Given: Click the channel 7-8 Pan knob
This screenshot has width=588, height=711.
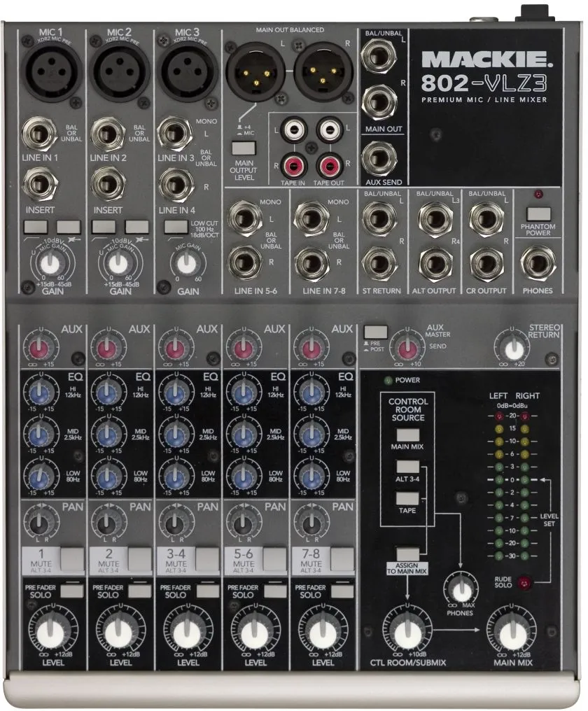Looking at the screenshot, I should (x=310, y=522).
